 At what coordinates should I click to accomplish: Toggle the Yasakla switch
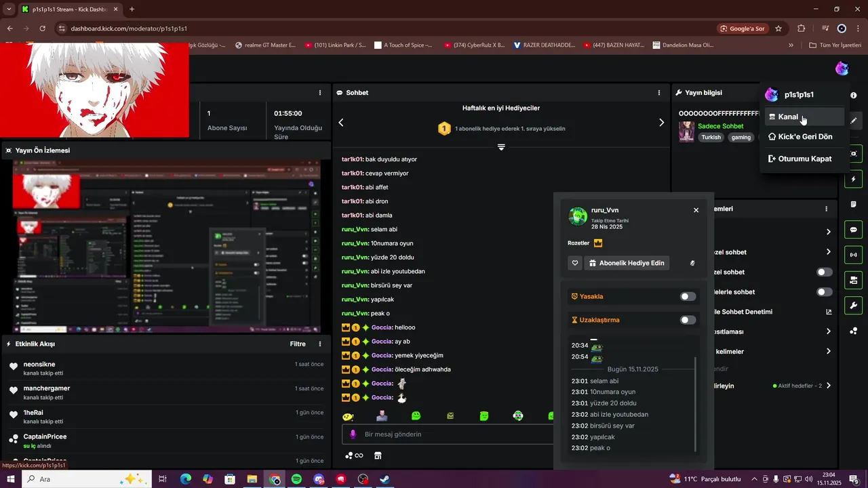click(x=688, y=296)
